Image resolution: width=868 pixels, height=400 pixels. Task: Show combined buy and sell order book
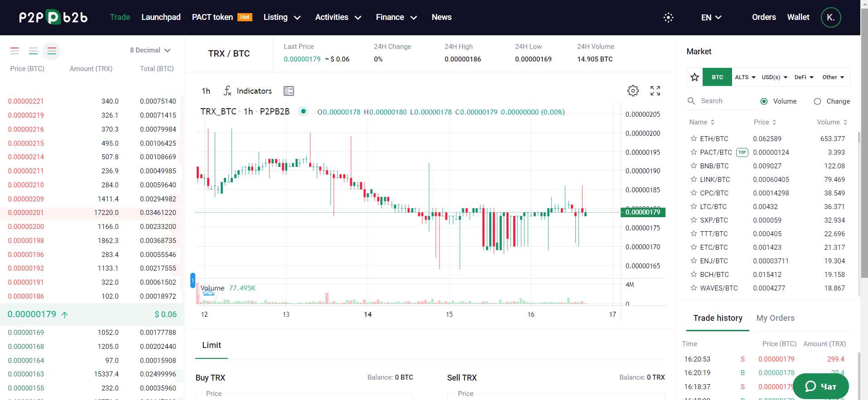pos(52,51)
